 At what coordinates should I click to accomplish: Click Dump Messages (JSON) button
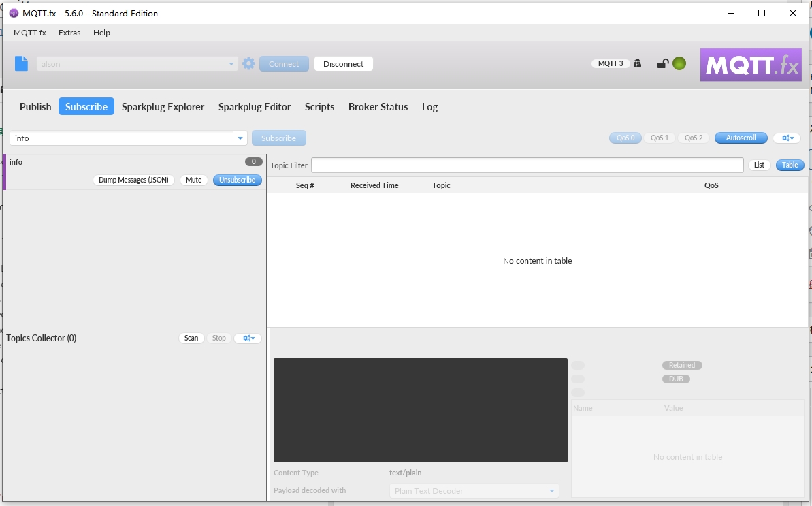tap(133, 180)
